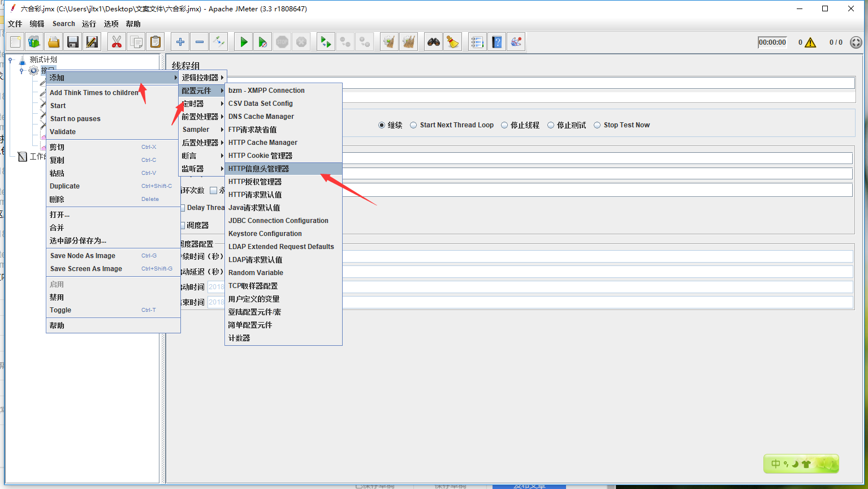The height and width of the screenshot is (489, 868).
Task: Click Duplicate in context menu
Action: click(x=113, y=186)
